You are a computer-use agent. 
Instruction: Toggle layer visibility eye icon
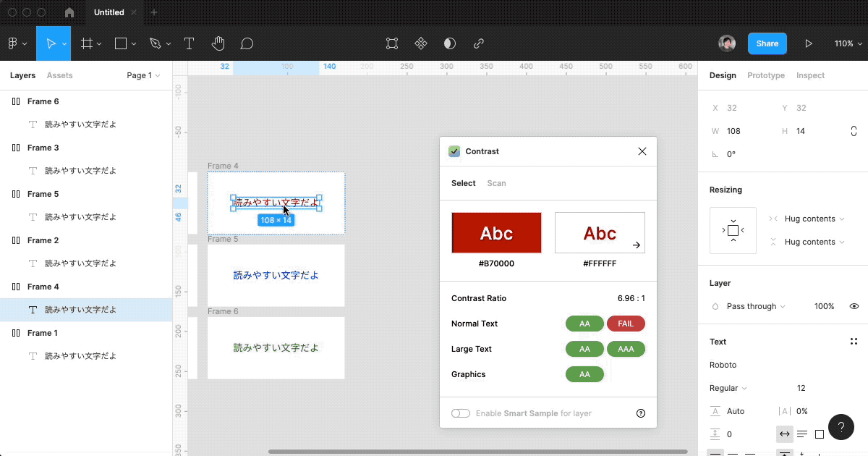click(x=854, y=306)
